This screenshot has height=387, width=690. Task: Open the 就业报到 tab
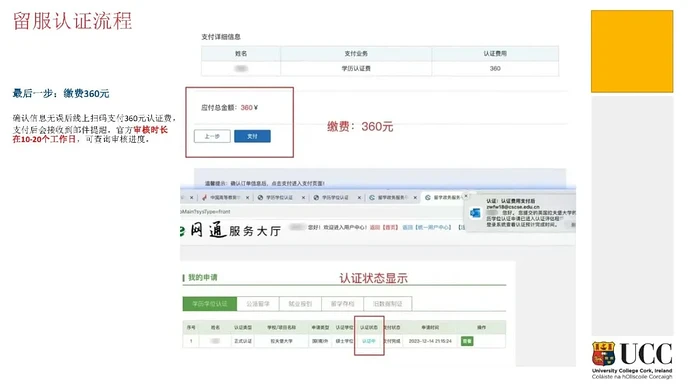click(x=300, y=304)
